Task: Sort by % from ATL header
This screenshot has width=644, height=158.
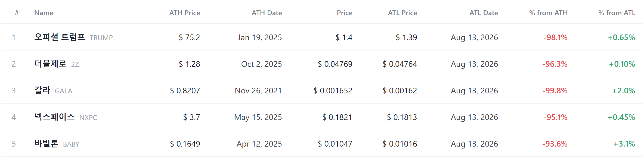Action: (617, 13)
